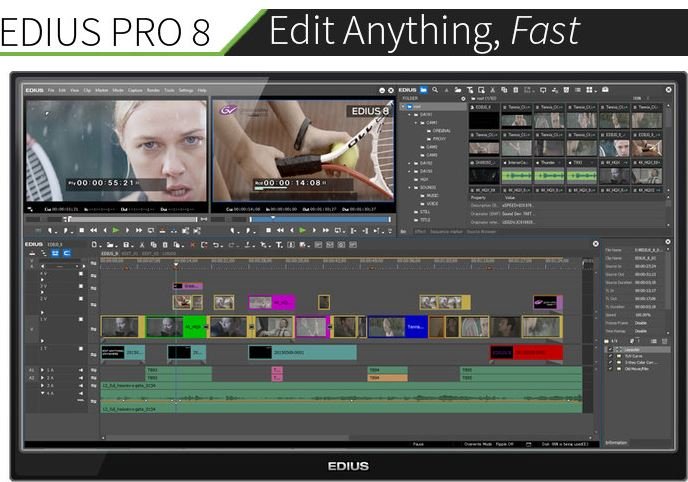Click the Search magnifier in the Bin toolbar
Image resolution: width=688 pixels, height=482 pixels.
tap(435, 89)
